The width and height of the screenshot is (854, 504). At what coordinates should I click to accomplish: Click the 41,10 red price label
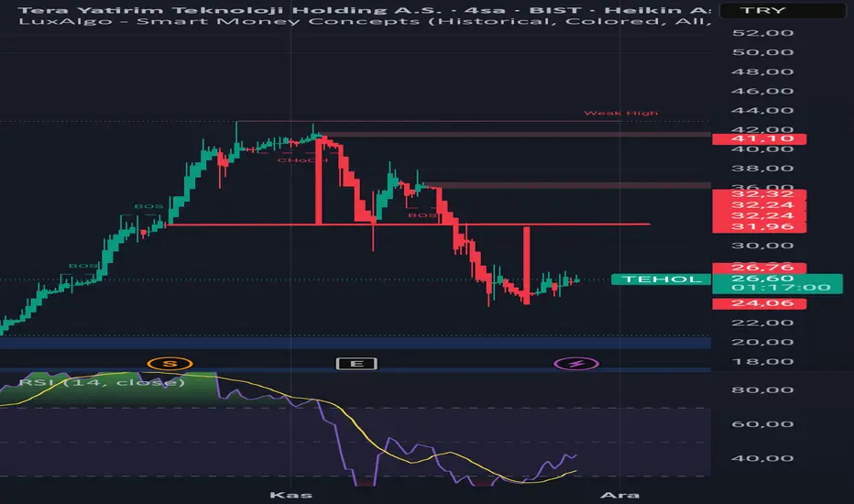point(760,139)
